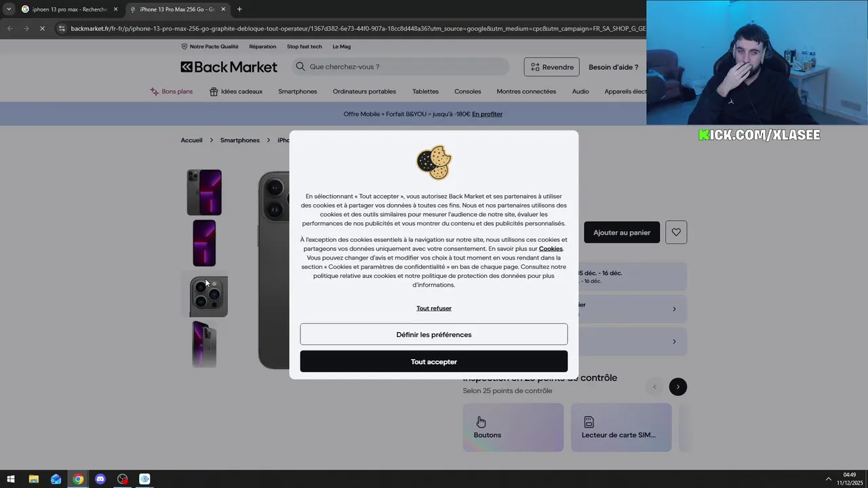This screenshot has height=488, width=868.
Task: Go to Smartphones breadcrumb
Action: click(x=240, y=140)
